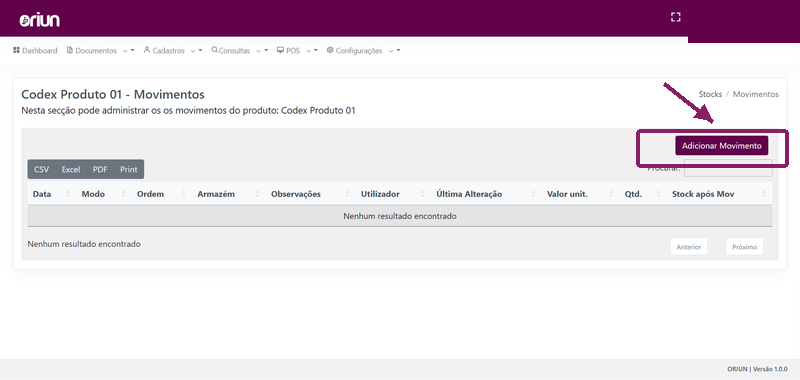This screenshot has width=800, height=380.
Task: Click the Cadastros person icon
Action: 147,50
